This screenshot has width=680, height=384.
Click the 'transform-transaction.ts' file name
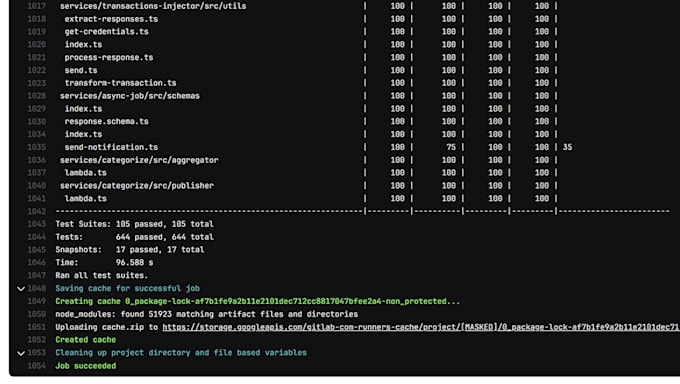(x=121, y=83)
